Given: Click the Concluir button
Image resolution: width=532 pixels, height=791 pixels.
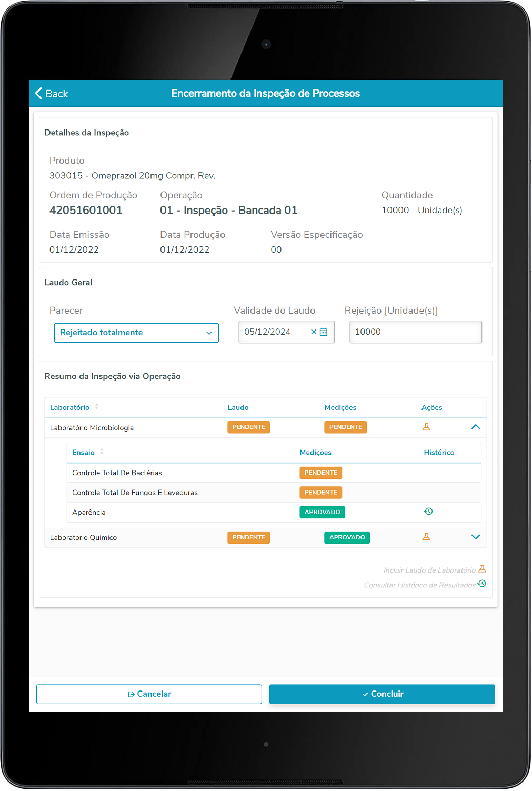Looking at the screenshot, I should [382, 694].
